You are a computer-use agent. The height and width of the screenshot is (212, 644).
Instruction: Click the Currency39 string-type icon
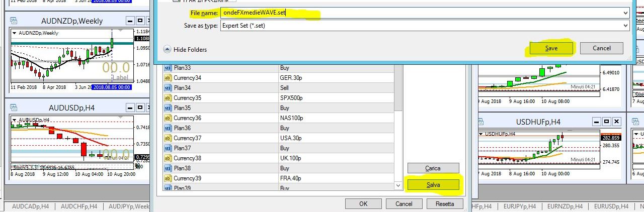[x=168, y=178]
